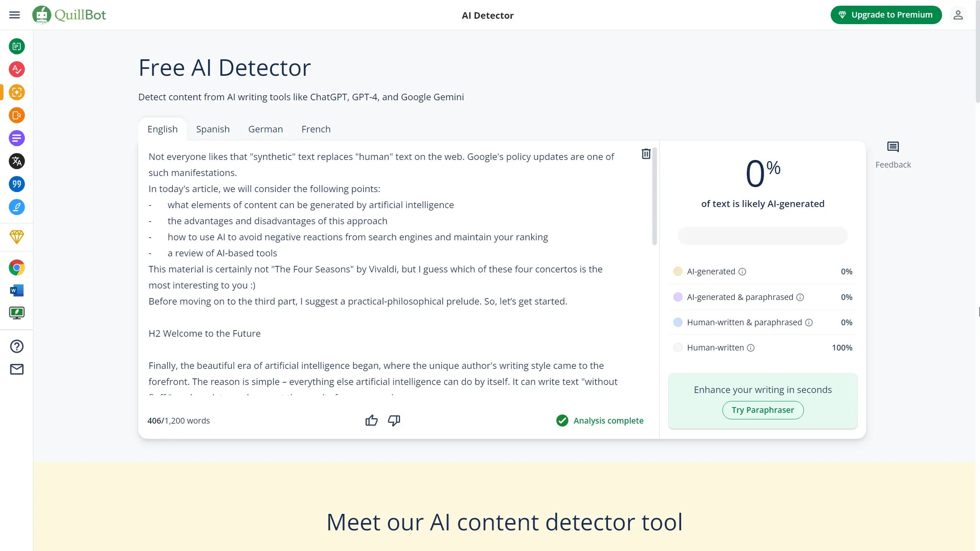
Task: Show info about Human-written category
Action: pyautogui.click(x=751, y=348)
